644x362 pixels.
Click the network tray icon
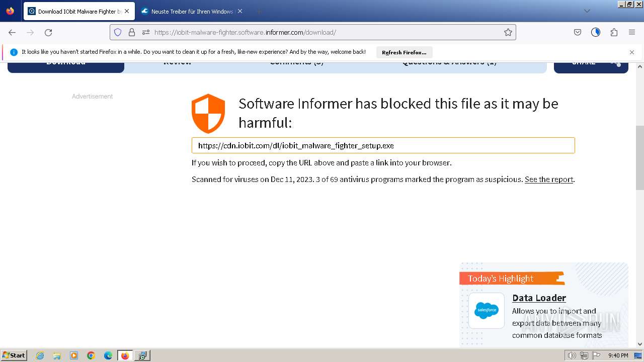point(584,355)
